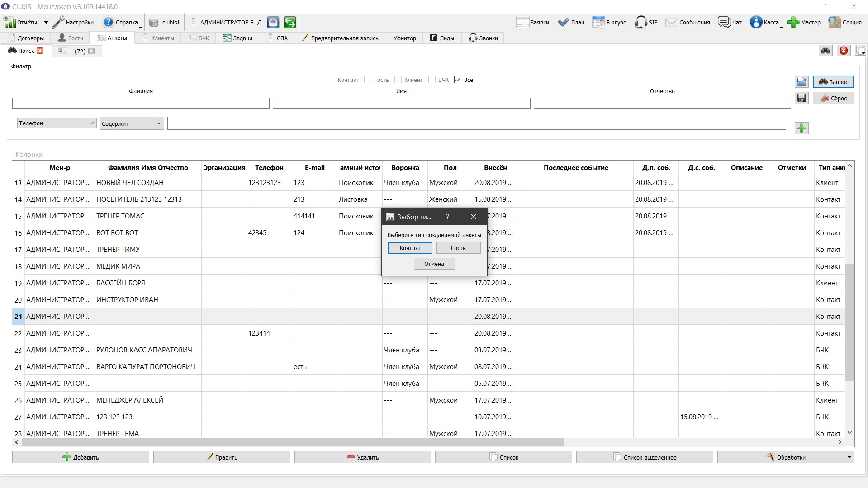Check the Клиент filter checkbox
The height and width of the screenshot is (488, 868).
point(398,80)
